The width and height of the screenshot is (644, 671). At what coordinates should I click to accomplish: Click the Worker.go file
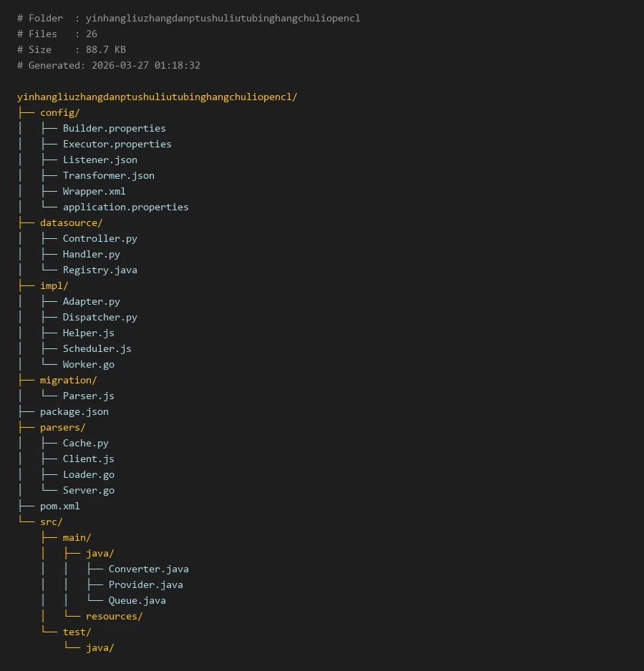tap(88, 365)
